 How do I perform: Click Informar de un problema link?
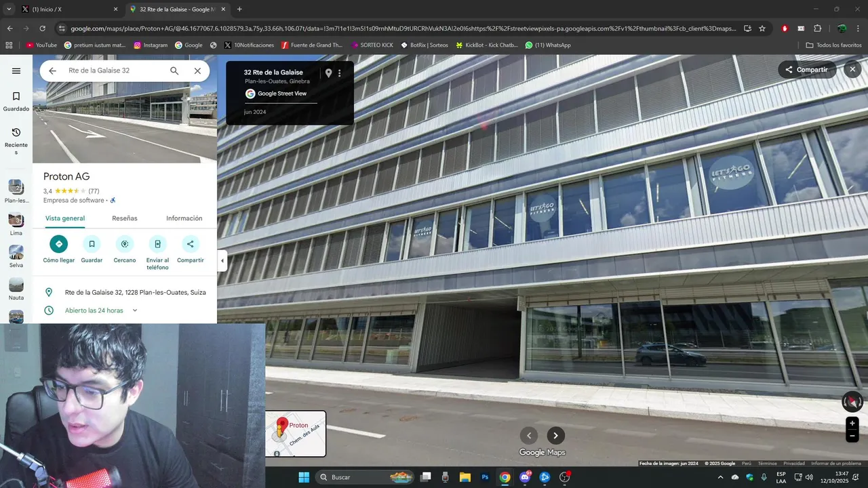(x=837, y=464)
